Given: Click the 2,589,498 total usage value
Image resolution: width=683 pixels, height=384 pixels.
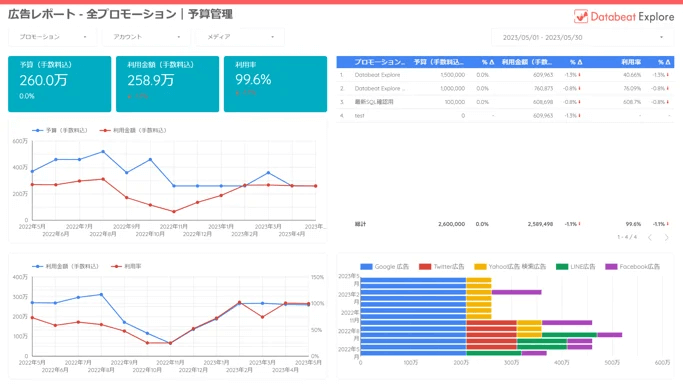Looking at the screenshot, I should coord(541,224).
